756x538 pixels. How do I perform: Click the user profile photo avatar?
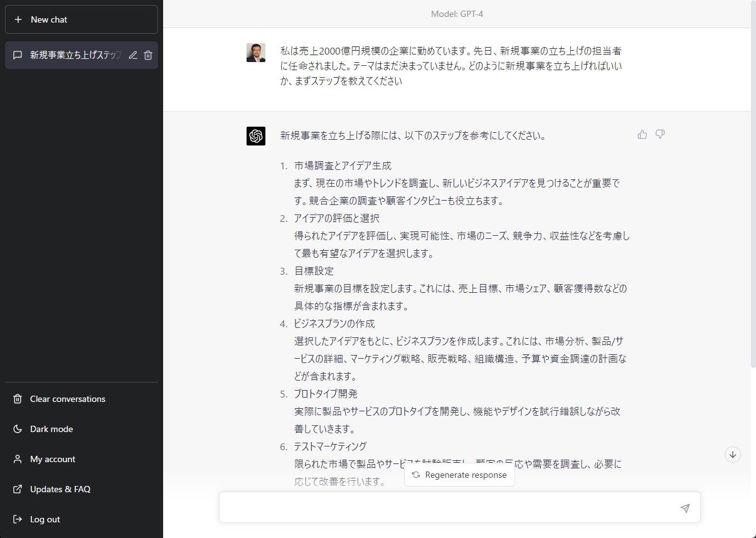[x=256, y=53]
